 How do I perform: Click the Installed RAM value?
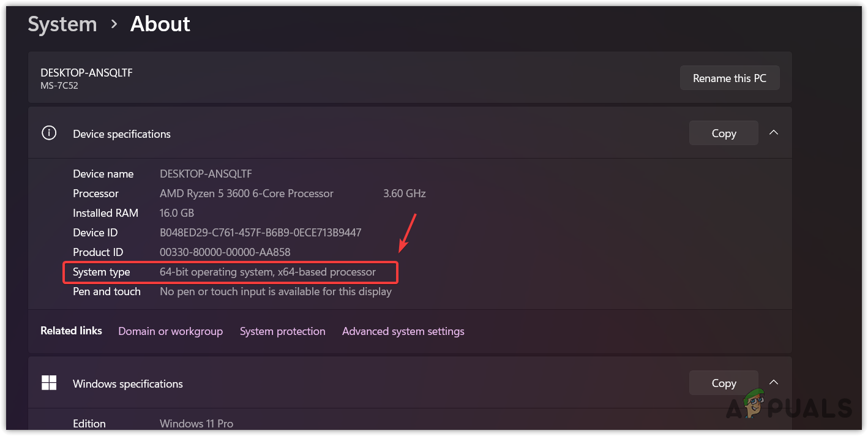[176, 213]
